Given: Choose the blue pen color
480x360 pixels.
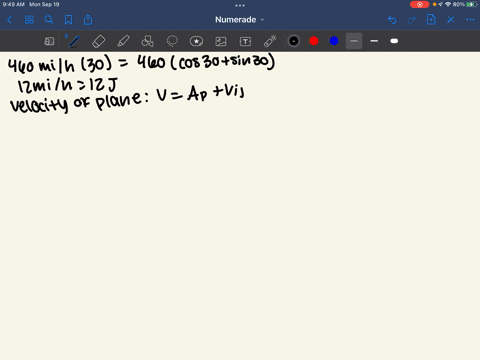Looking at the screenshot, I should [x=334, y=41].
